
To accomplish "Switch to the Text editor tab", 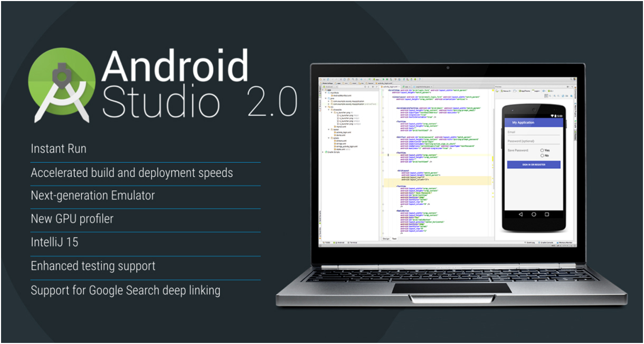I will 394,238.
